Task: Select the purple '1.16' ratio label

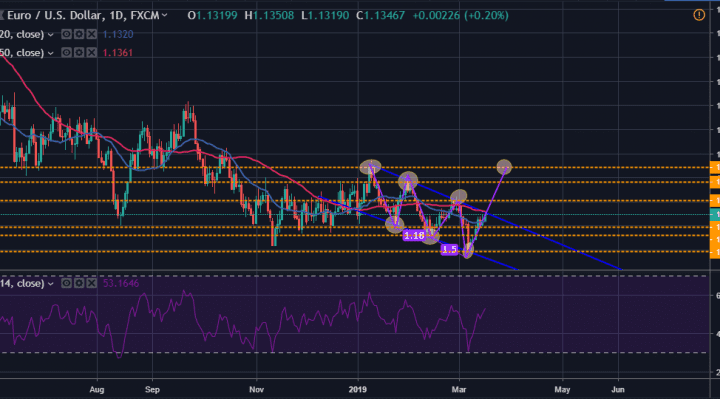Action: coord(414,236)
